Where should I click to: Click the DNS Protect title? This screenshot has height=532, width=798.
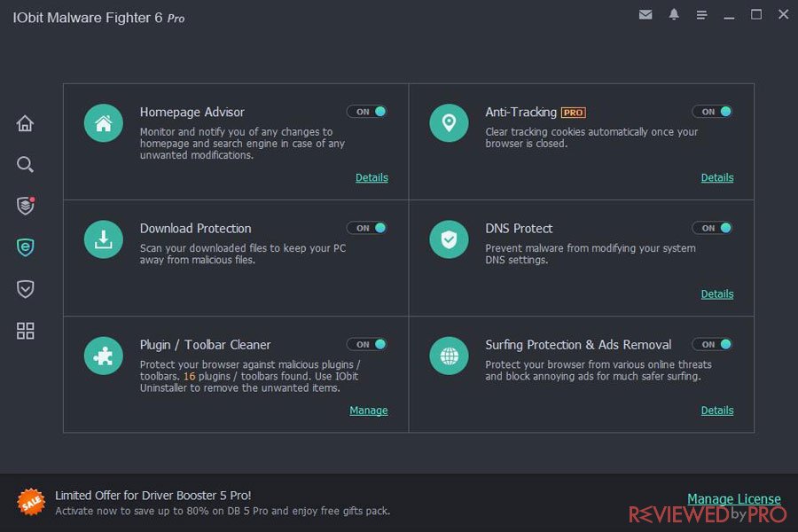(519, 228)
